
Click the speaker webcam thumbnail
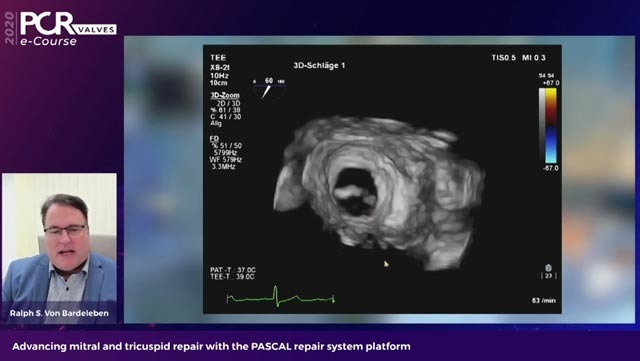coord(60,248)
